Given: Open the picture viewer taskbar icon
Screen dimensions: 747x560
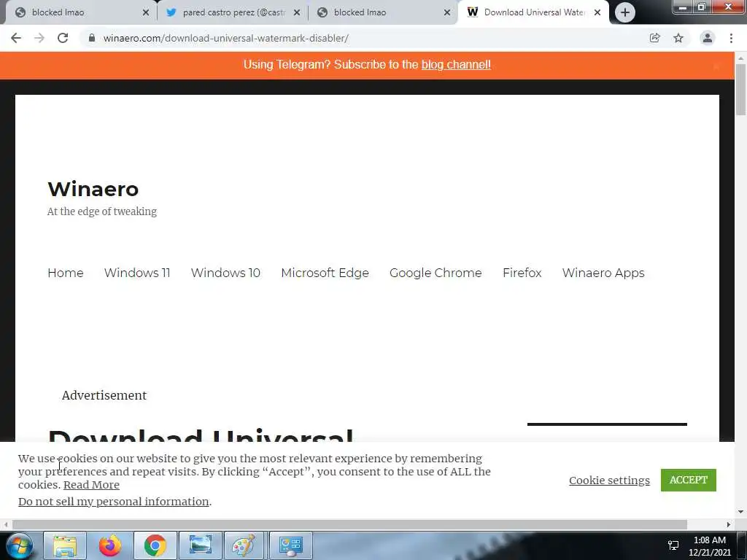Looking at the screenshot, I should (x=201, y=545).
